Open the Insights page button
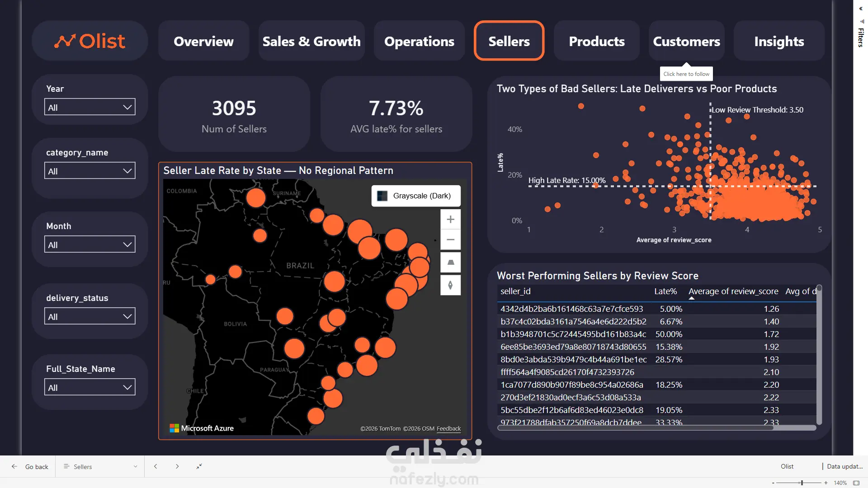Image resolution: width=868 pixels, height=488 pixels. [779, 41]
